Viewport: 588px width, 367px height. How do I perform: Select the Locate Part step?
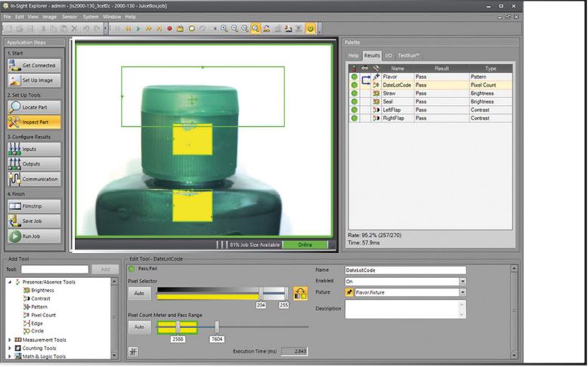(34, 107)
